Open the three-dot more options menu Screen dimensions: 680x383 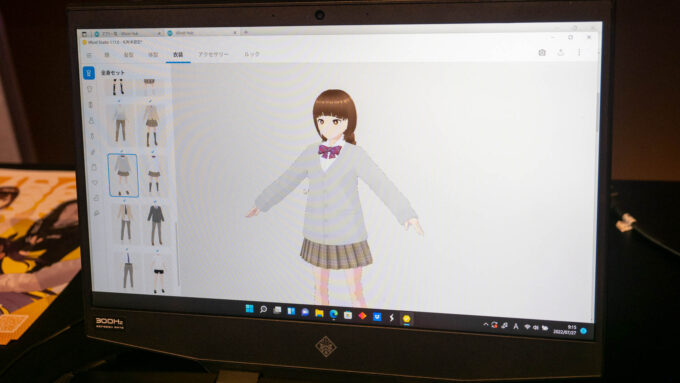(x=579, y=52)
